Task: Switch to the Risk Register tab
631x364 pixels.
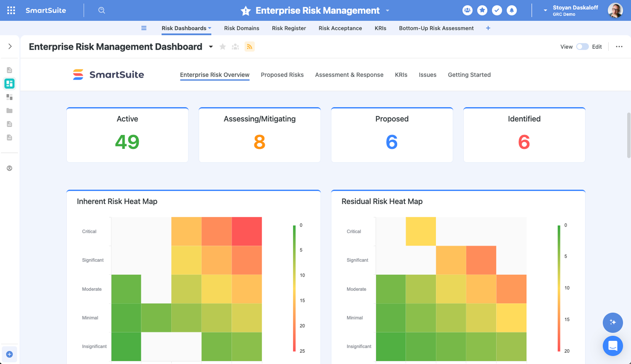Action: 289,28
